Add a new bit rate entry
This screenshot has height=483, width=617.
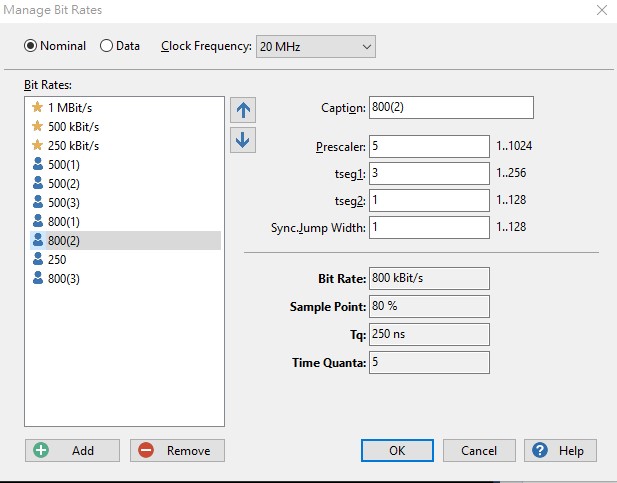point(72,450)
